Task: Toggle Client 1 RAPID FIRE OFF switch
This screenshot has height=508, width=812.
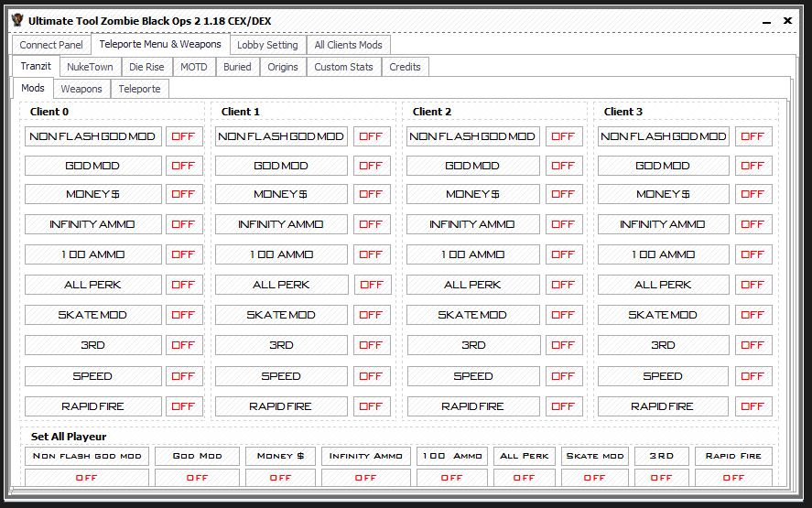Action: click(372, 406)
